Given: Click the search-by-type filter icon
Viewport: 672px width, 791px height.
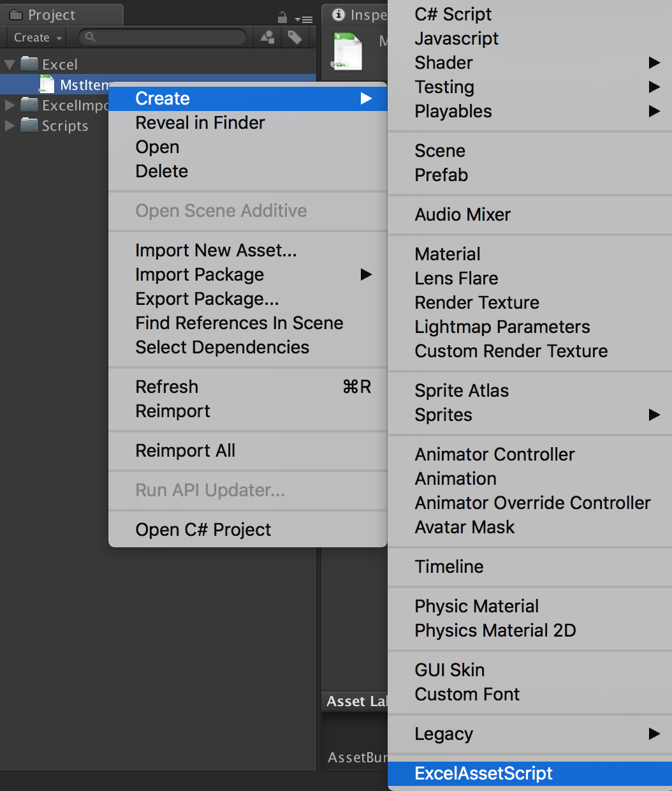Looking at the screenshot, I should click(x=267, y=37).
